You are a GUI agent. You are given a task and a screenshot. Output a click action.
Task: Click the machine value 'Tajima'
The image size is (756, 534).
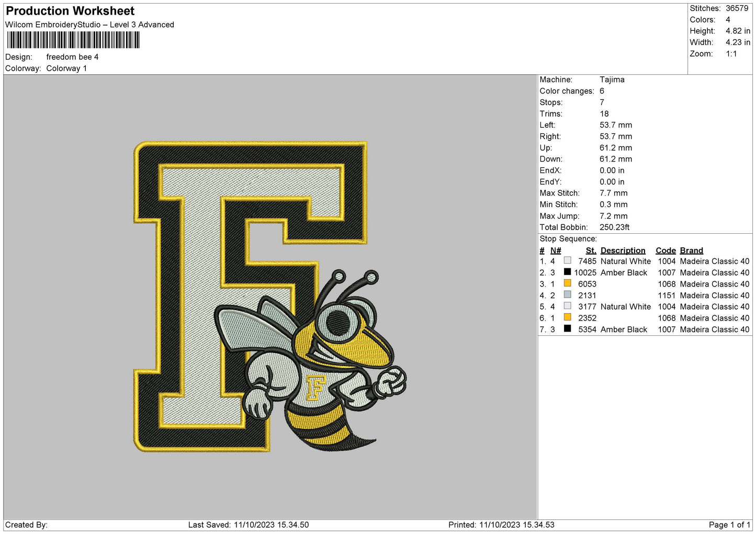[612, 79]
